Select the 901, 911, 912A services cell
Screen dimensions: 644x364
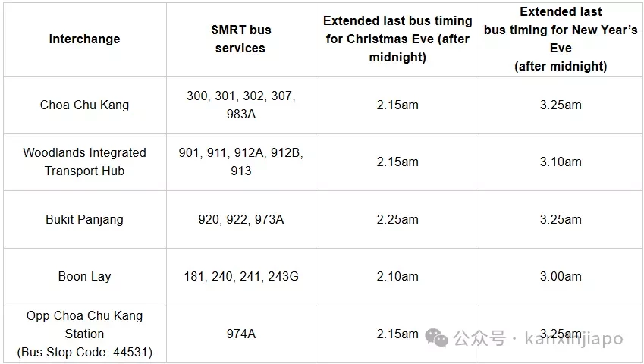point(241,162)
